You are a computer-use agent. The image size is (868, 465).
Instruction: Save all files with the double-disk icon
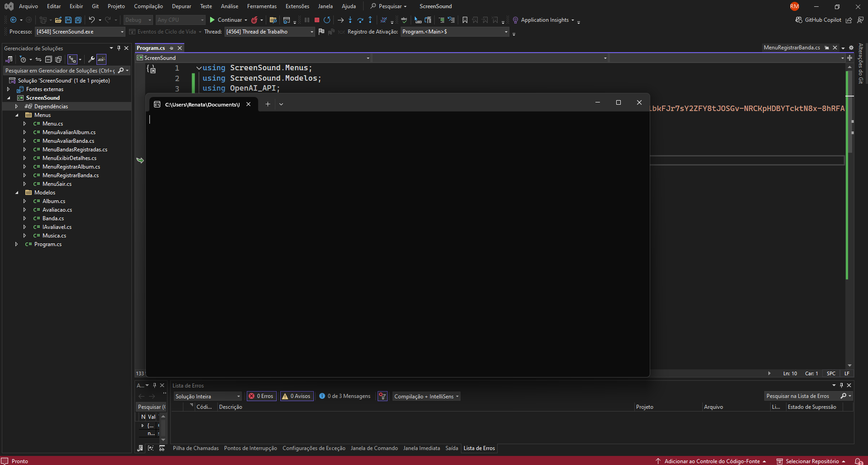tap(78, 20)
